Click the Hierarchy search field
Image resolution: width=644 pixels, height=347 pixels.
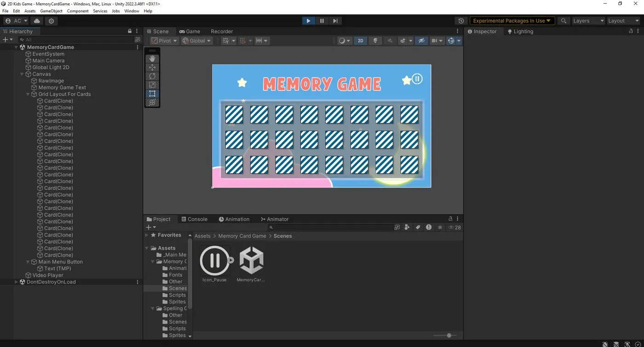76,40
